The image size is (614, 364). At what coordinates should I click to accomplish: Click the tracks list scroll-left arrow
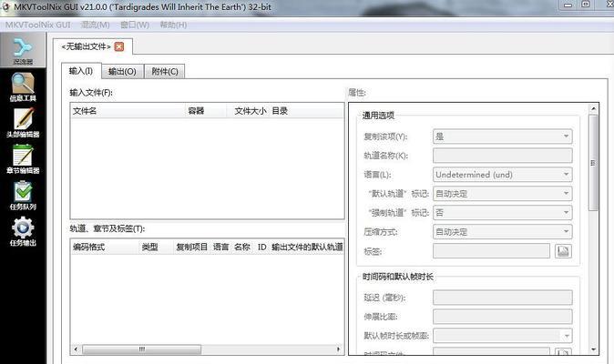tap(76, 349)
